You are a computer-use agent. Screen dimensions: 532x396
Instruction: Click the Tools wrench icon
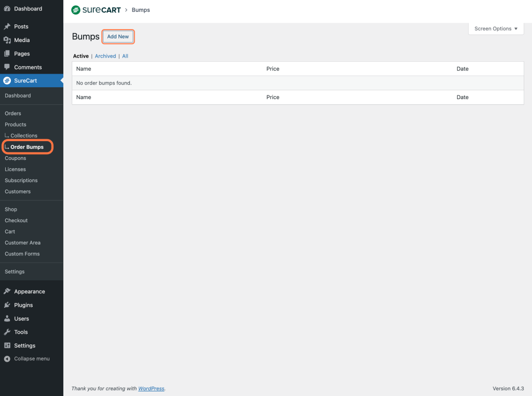(x=7, y=332)
